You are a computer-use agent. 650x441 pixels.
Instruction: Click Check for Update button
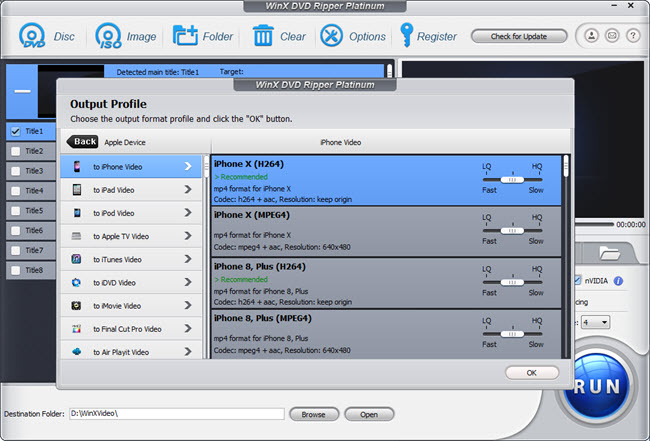pos(519,36)
